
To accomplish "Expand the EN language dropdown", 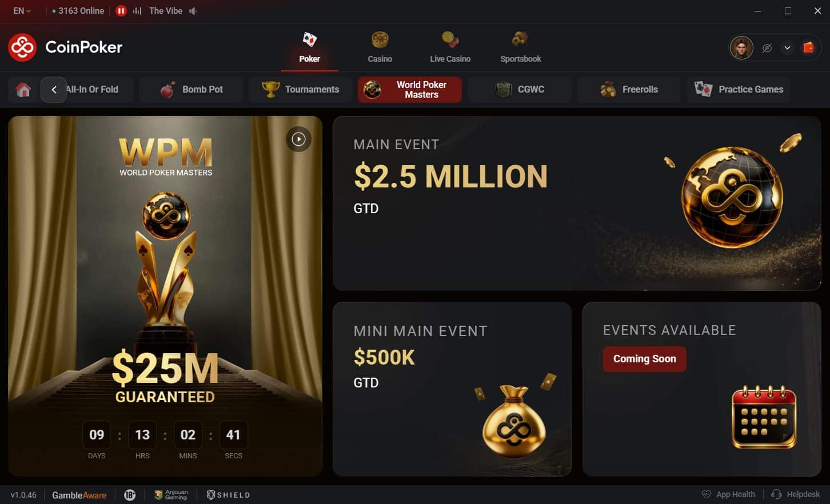I will (x=22, y=11).
